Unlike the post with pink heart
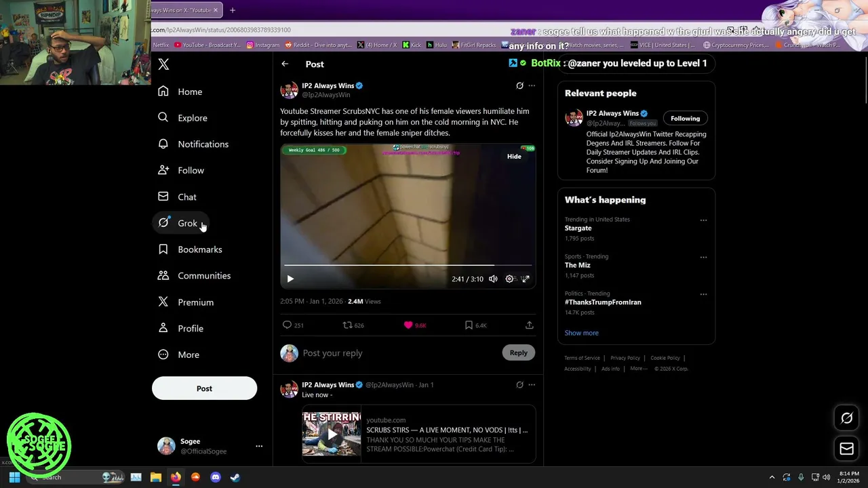 414,325
